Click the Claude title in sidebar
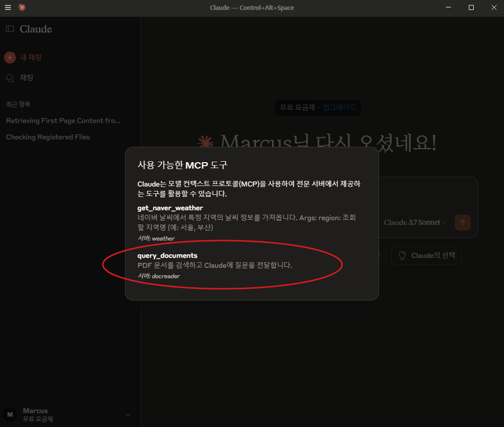Image resolution: width=504 pixels, height=427 pixels. [36, 29]
